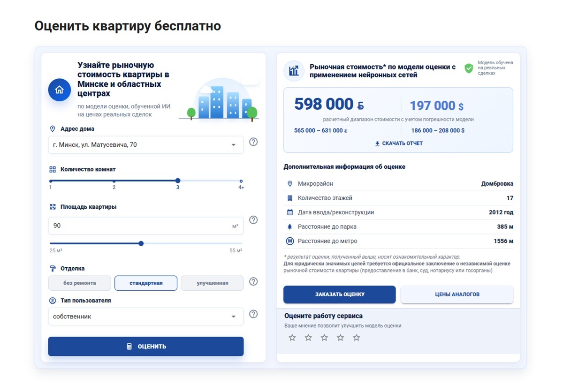Viewport: 563px width, 392px height.
Task: Click the apartment area slider handle
Action: (x=141, y=243)
